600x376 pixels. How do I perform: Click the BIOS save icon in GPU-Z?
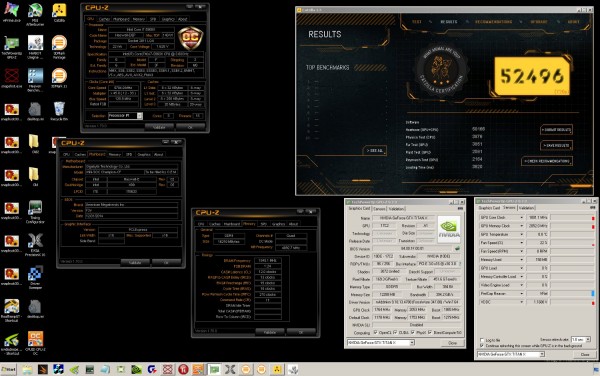457,249
